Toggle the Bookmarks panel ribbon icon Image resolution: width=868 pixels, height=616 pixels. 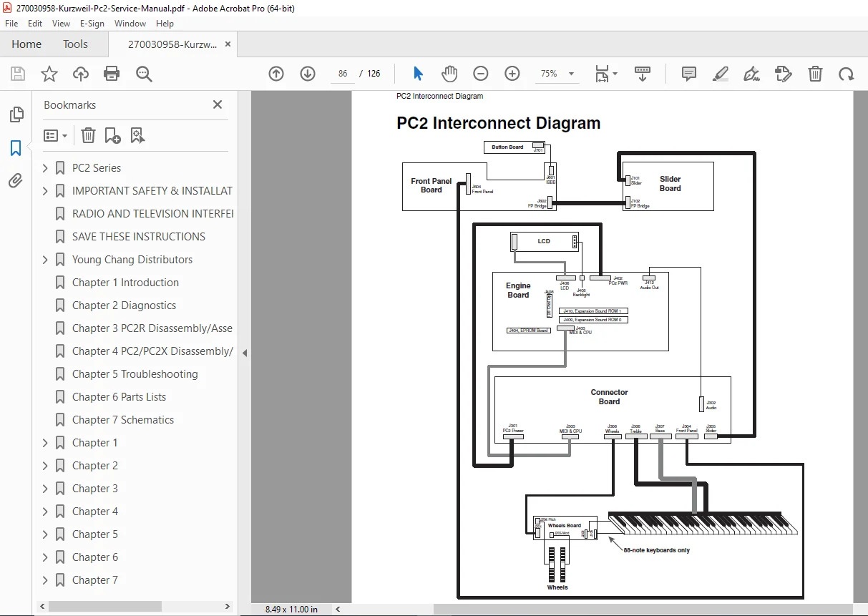[16, 148]
